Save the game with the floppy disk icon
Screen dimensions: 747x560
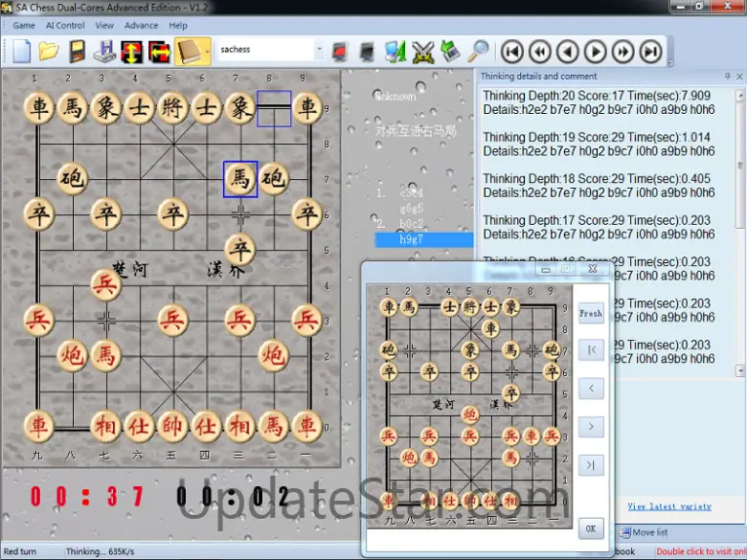[78, 51]
